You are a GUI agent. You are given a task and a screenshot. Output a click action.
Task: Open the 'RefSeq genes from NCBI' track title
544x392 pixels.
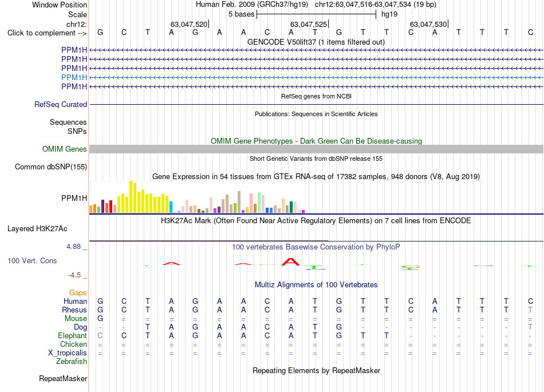tap(316, 96)
